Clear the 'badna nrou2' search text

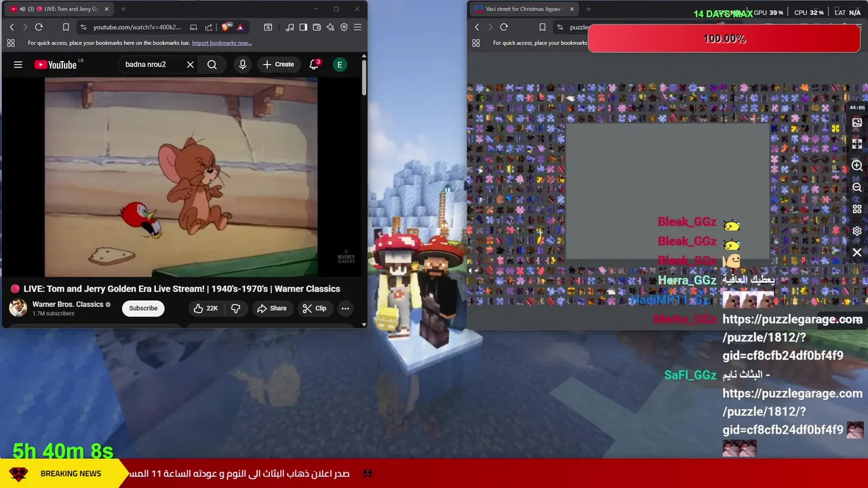click(190, 64)
